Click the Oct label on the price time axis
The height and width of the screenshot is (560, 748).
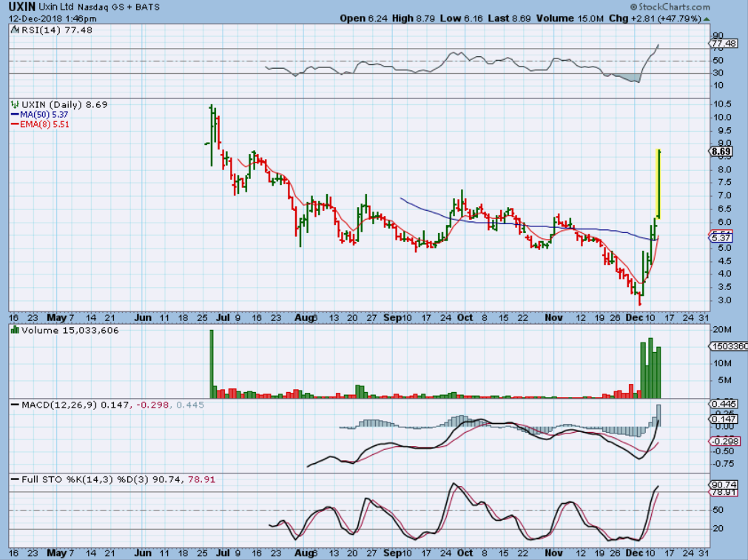[465, 317]
